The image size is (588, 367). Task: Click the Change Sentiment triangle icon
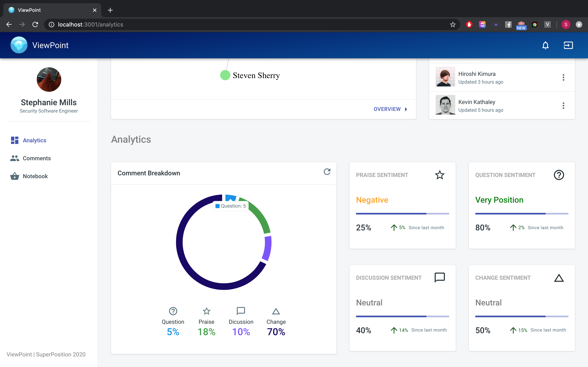click(559, 278)
